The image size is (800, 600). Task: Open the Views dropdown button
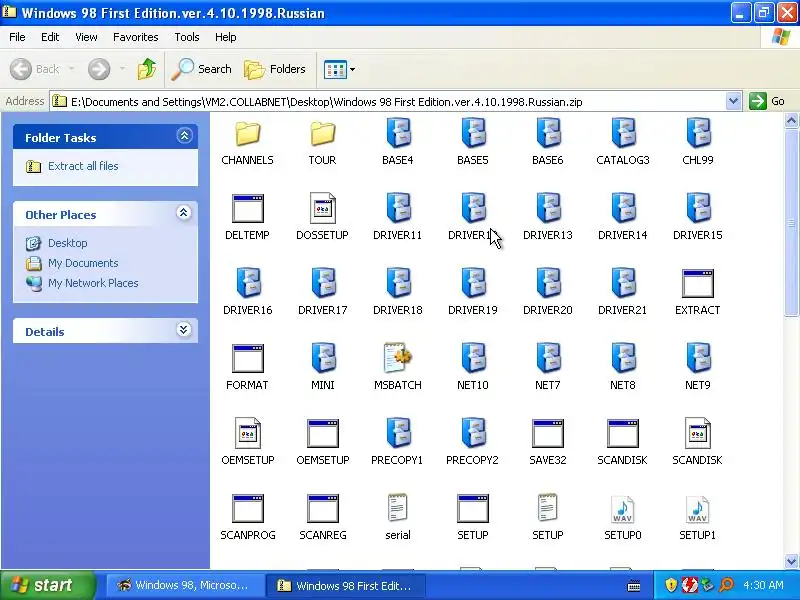[x=339, y=69]
